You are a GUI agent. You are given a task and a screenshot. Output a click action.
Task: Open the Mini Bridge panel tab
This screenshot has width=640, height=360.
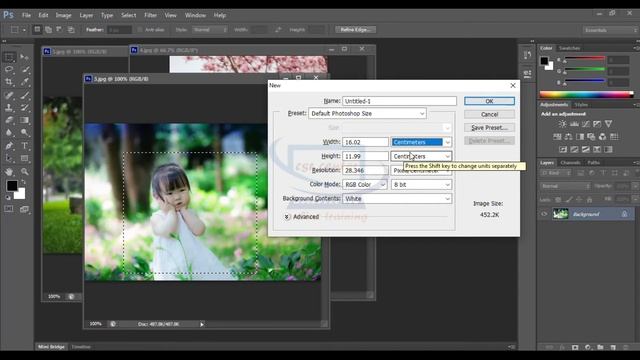click(51, 347)
